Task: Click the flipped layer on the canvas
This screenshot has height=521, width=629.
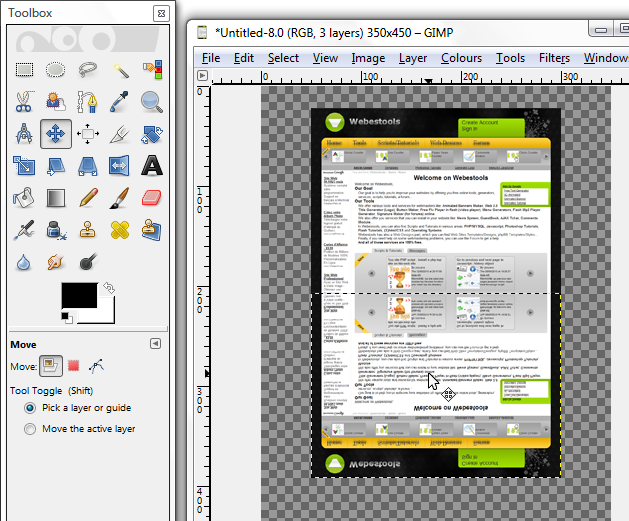Action: pyautogui.click(x=436, y=385)
